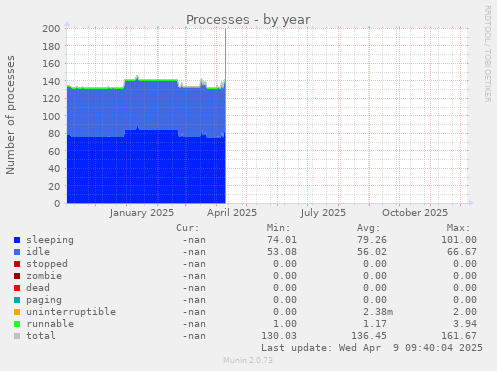Click the 'Munin 2.0.73' footer text
The image size is (497, 371).
pyautogui.click(x=248, y=360)
